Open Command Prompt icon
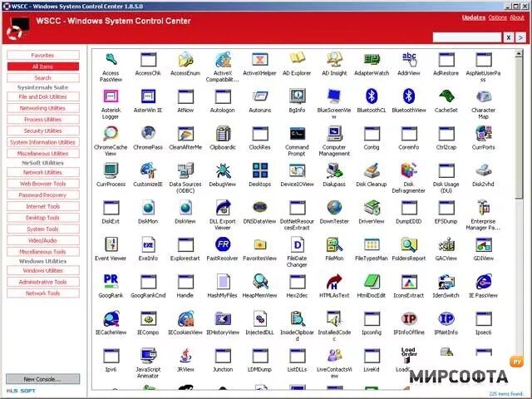 tap(298, 134)
